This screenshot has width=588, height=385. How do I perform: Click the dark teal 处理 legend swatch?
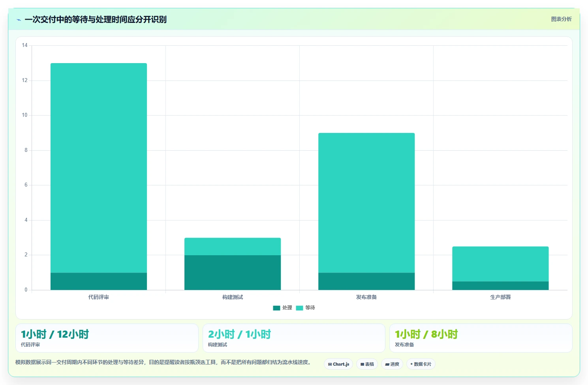pyautogui.click(x=276, y=308)
